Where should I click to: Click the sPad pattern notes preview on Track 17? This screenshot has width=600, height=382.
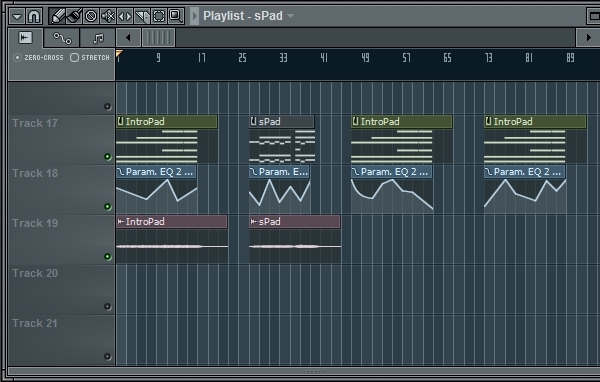pyautogui.click(x=282, y=146)
